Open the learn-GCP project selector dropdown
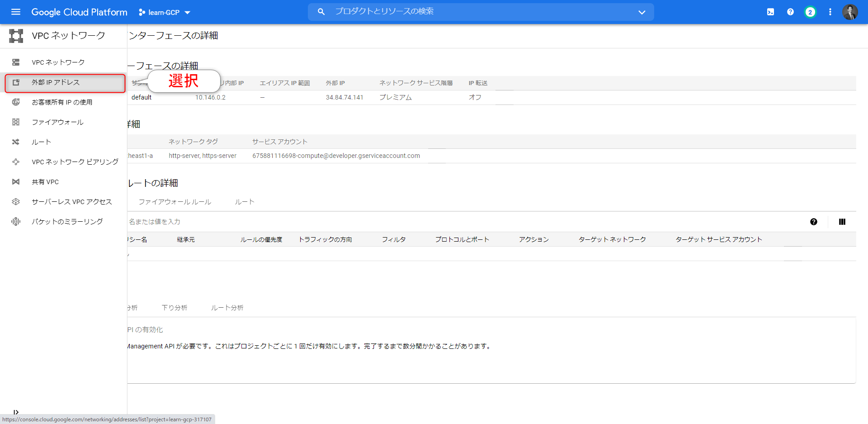 click(165, 12)
